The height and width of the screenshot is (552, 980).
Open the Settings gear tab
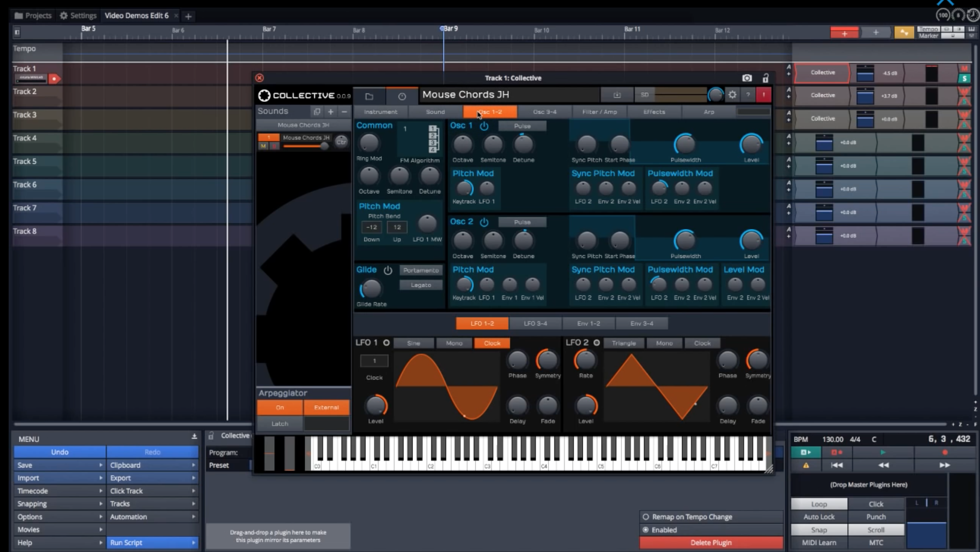click(79, 16)
